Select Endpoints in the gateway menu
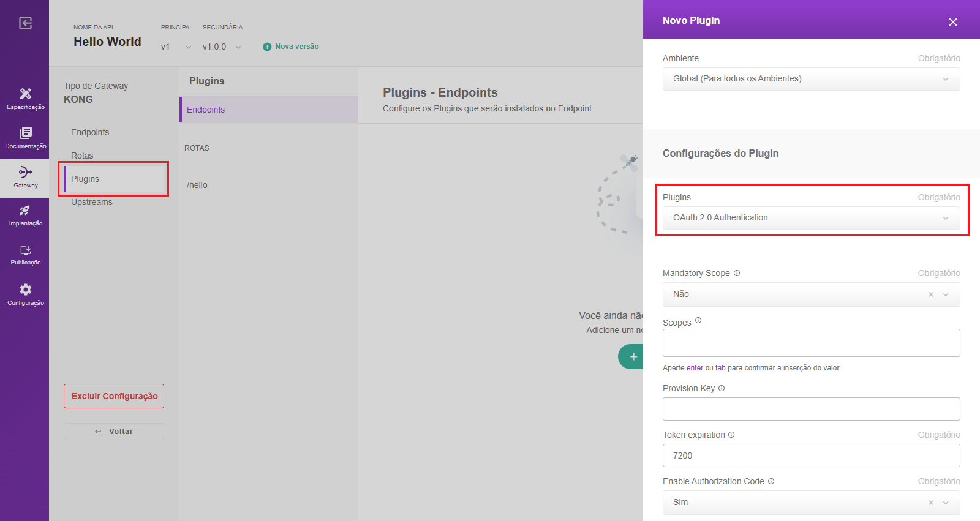This screenshot has height=521, width=980. click(x=90, y=132)
